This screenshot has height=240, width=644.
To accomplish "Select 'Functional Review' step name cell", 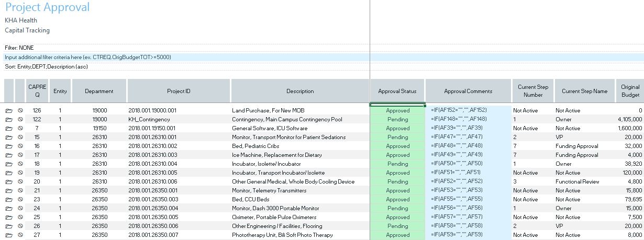I will click(578, 182).
